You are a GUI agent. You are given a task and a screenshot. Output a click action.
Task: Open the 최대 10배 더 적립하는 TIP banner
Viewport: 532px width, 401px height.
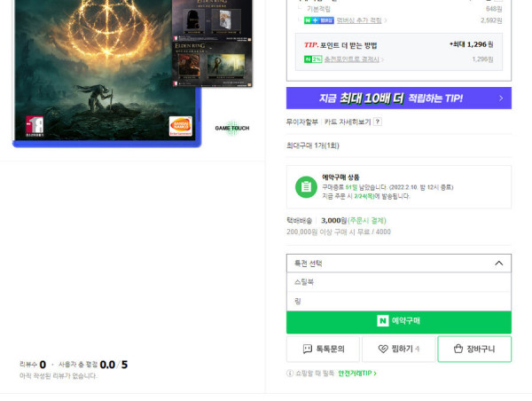[x=399, y=98]
